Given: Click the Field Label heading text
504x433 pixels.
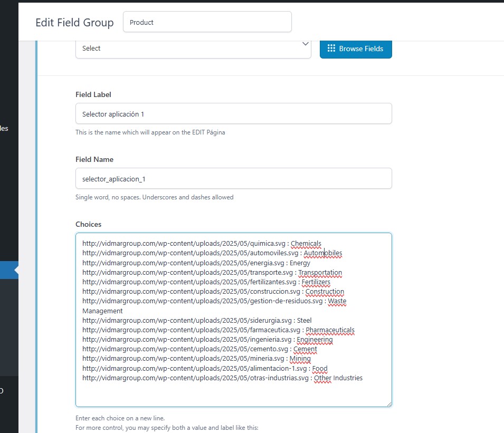Looking at the screenshot, I should pos(93,95).
